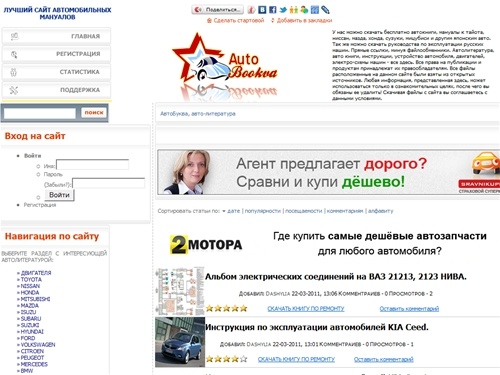Open the ПОДДЕРЖКА menu item
The image size is (500, 375).
pyautogui.click(x=56, y=90)
